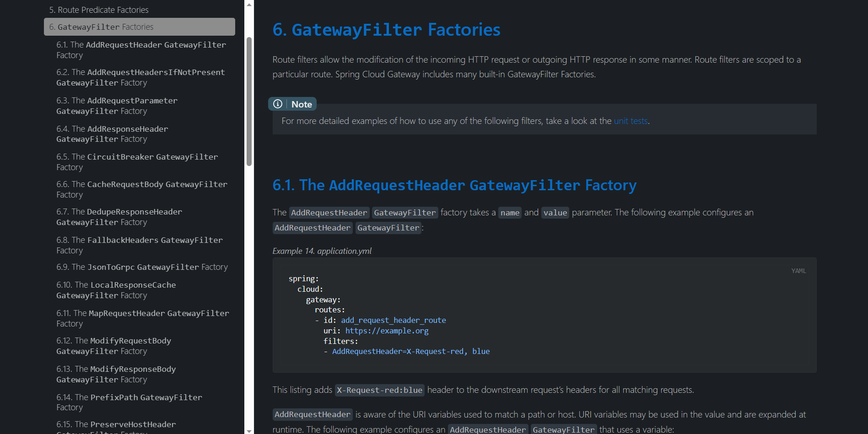The width and height of the screenshot is (868, 434).
Task: Go to 6.1 AddRequestHeader GatewayFilter Factory in sidebar
Action: (x=141, y=50)
